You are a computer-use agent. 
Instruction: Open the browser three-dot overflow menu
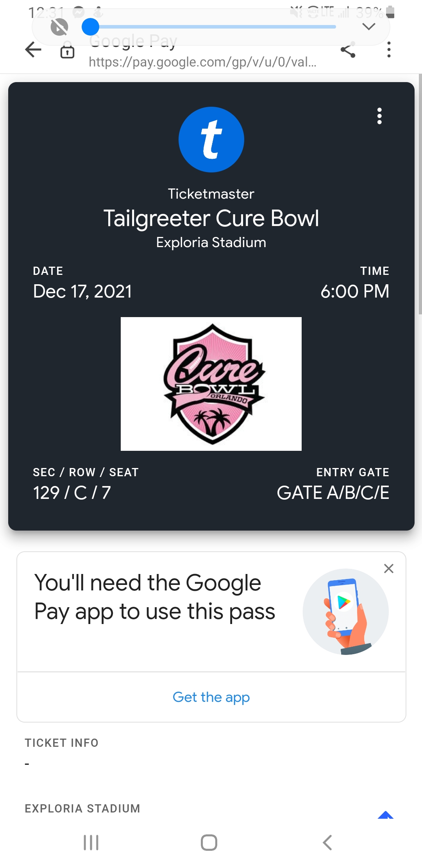(x=388, y=50)
